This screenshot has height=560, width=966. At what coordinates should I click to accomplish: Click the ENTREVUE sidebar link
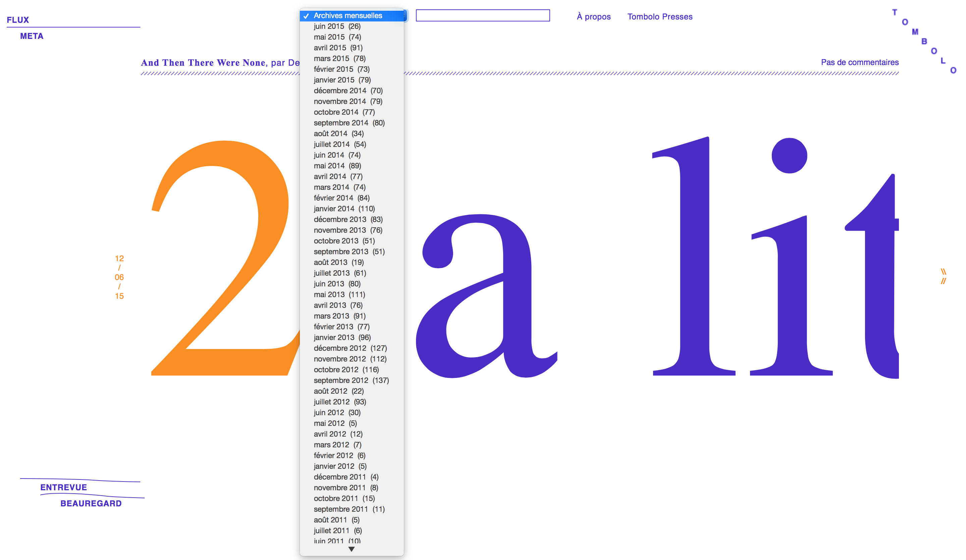(64, 488)
